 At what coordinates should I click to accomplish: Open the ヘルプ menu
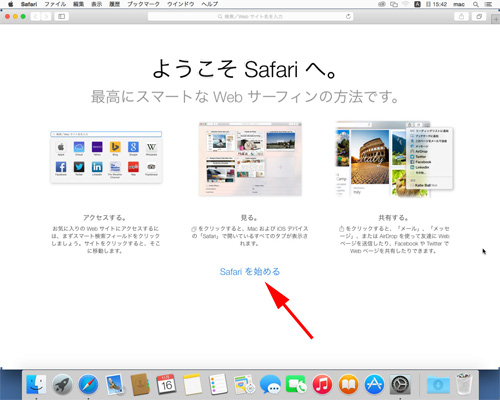coord(210,4)
